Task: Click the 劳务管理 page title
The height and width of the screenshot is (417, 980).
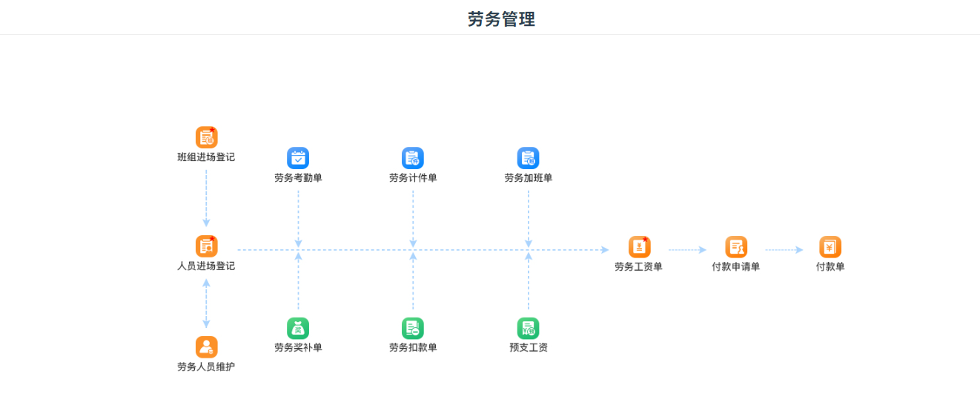Action: coord(501,19)
